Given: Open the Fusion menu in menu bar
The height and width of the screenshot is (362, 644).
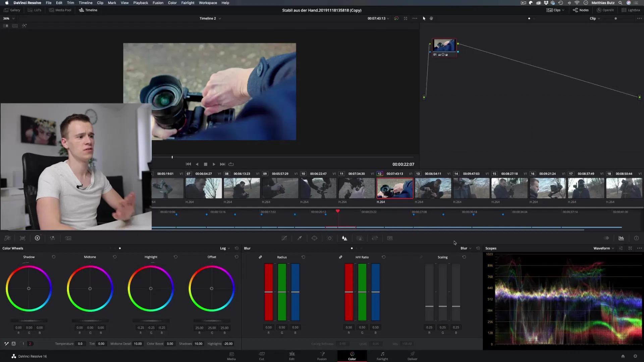Looking at the screenshot, I should pos(158,3).
